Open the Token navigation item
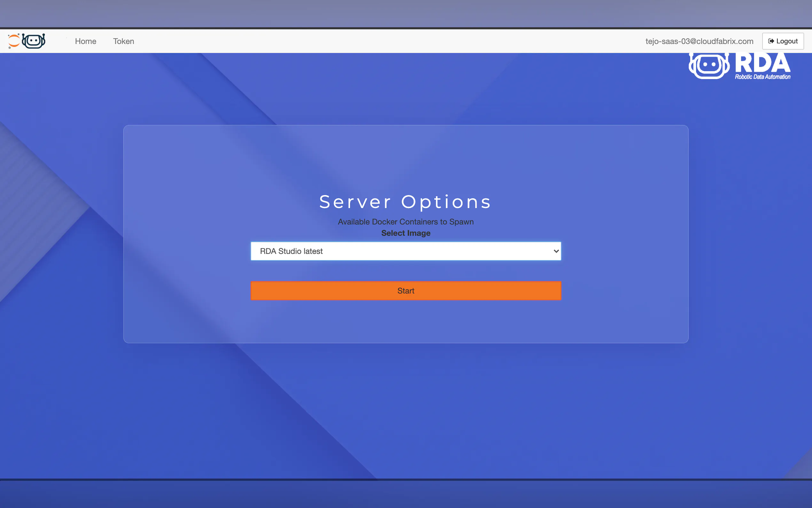The height and width of the screenshot is (508, 812). 123,41
